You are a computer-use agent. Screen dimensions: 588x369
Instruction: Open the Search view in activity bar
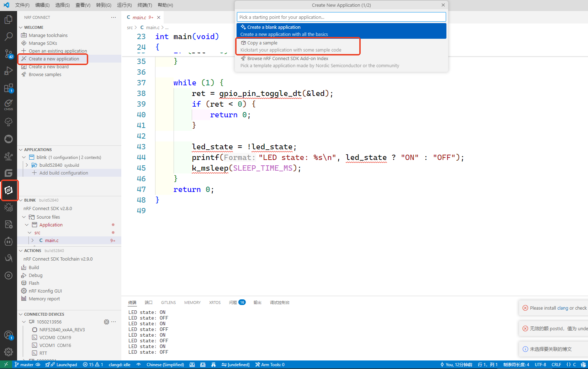tap(9, 36)
